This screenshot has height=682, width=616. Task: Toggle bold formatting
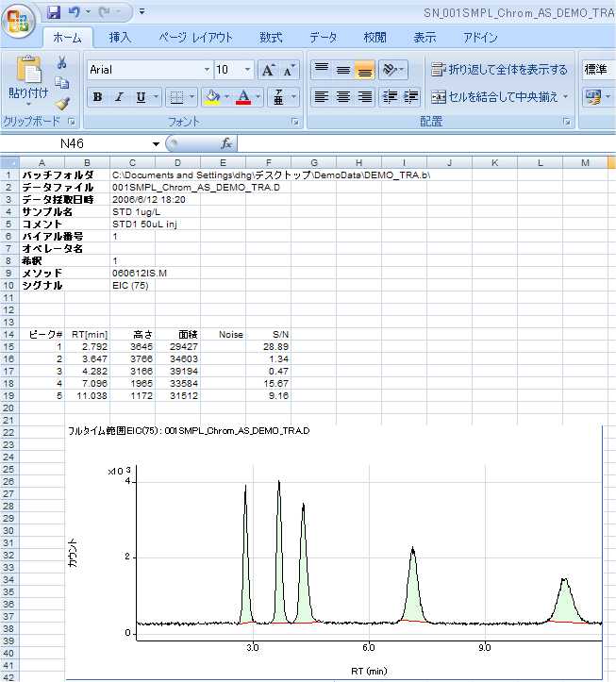point(97,97)
